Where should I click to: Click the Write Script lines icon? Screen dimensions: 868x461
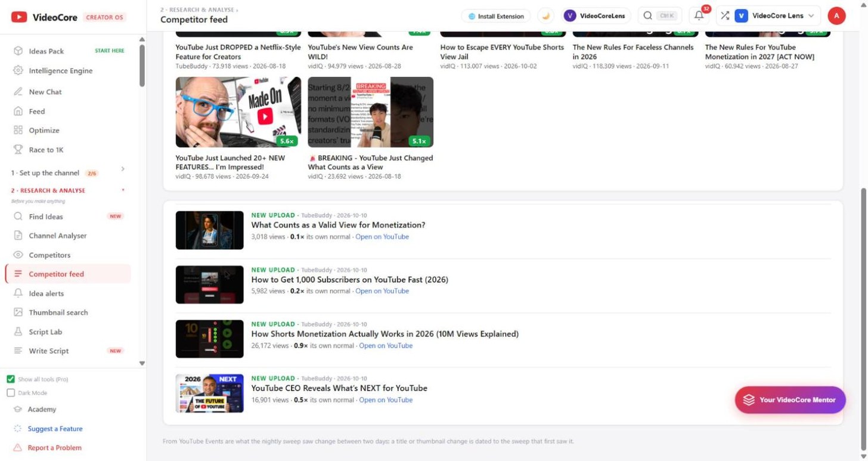pyautogui.click(x=18, y=351)
